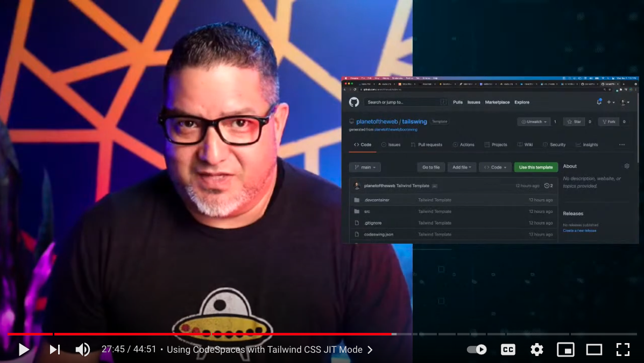
Task: Toggle the autoplay switch
Action: 477,350
